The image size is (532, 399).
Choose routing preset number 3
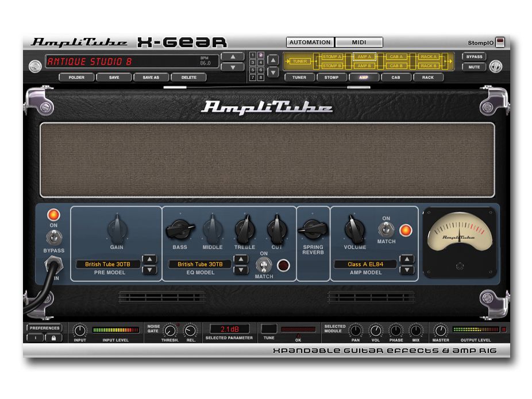(253, 63)
